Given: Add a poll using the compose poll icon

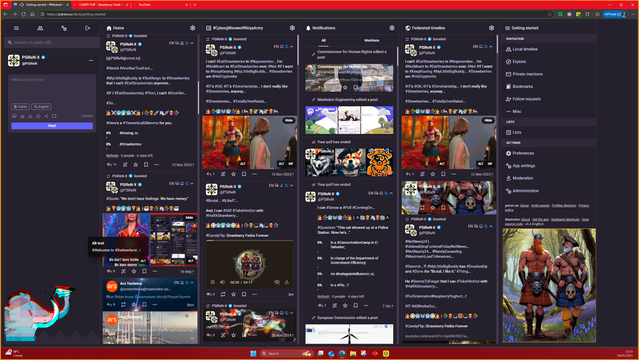Looking at the screenshot, I should point(22,116).
